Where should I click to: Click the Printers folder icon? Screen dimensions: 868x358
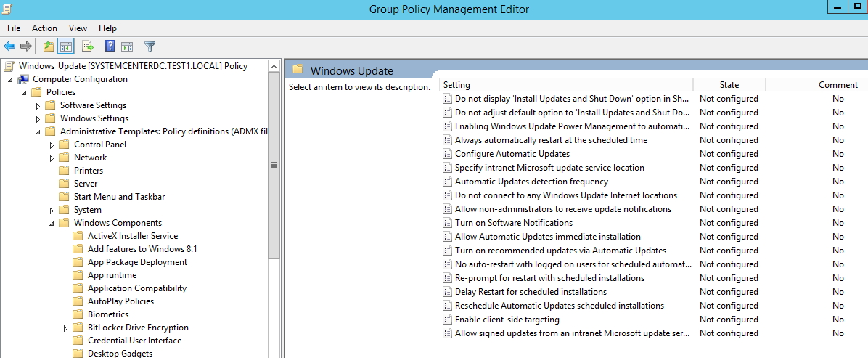coord(64,170)
